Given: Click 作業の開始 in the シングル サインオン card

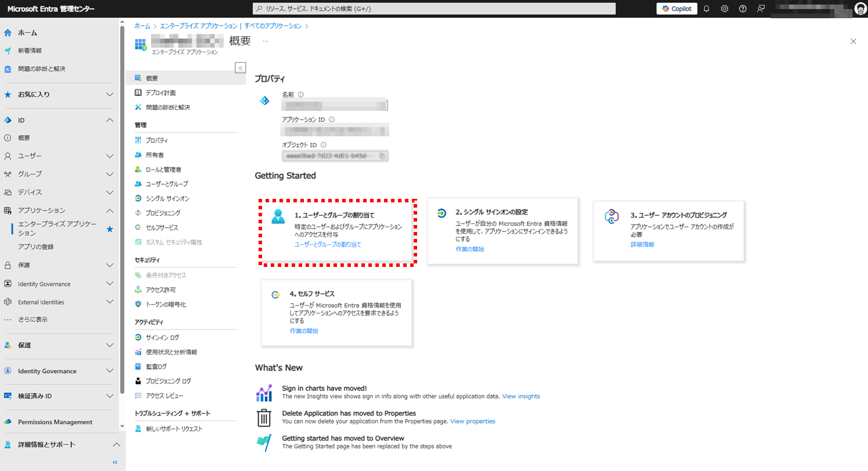Looking at the screenshot, I should (469, 249).
